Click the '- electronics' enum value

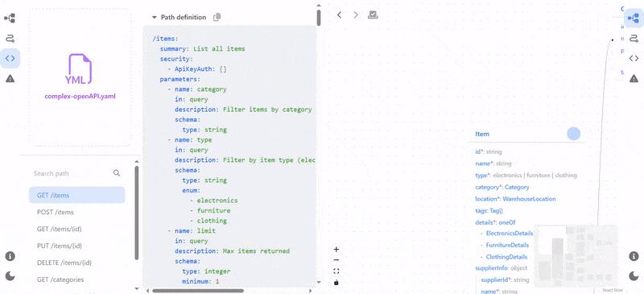click(213, 201)
